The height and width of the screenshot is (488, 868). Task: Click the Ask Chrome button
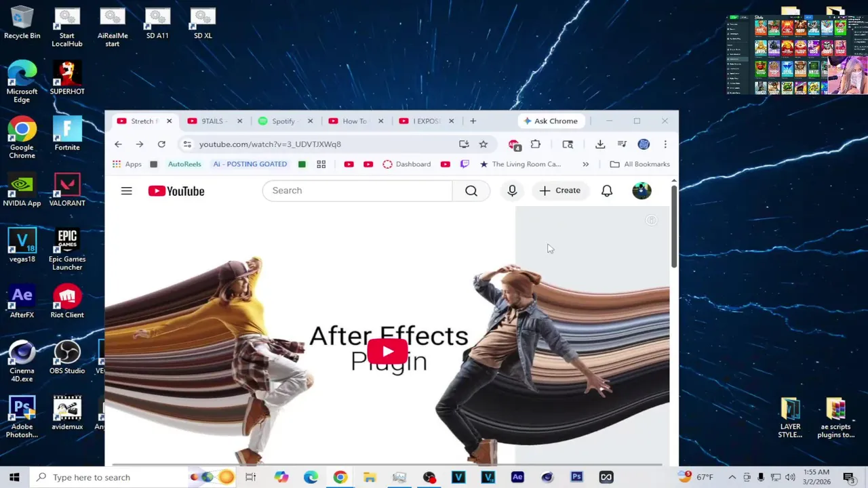(551, 121)
